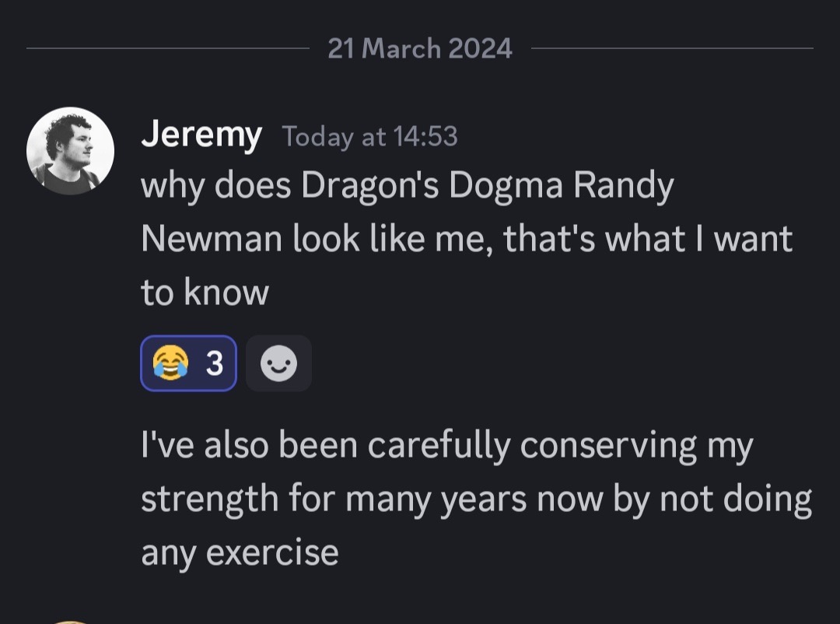
Task: Click divider line right of the date
Action: 672,48
